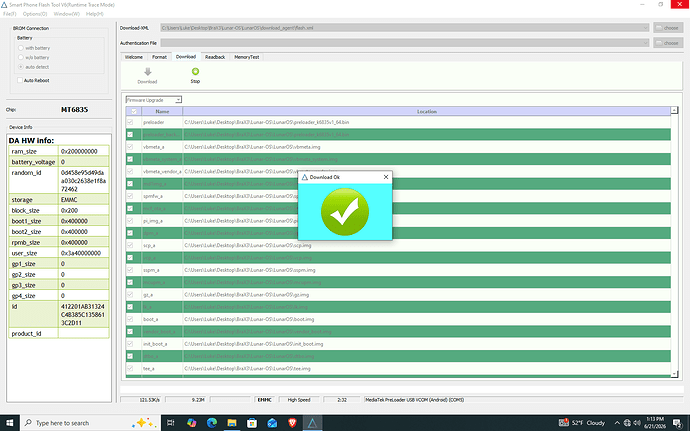The height and width of the screenshot is (431, 690).
Task: Open the Firmware Upgrade mode dropdown
Action: tap(178, 100)
